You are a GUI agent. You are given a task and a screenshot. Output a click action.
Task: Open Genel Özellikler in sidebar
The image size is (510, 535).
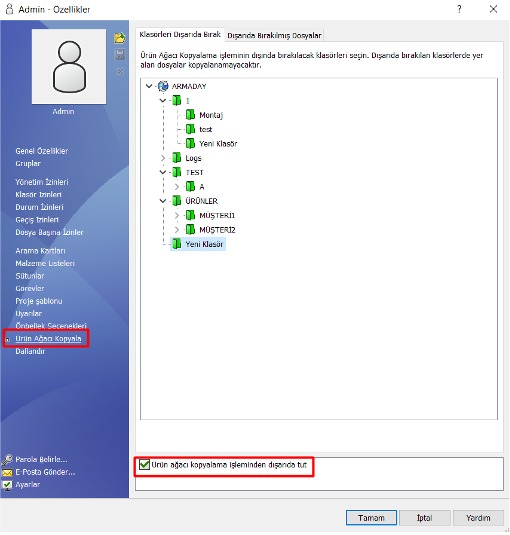pyautogui.click(x=42, y=151)
